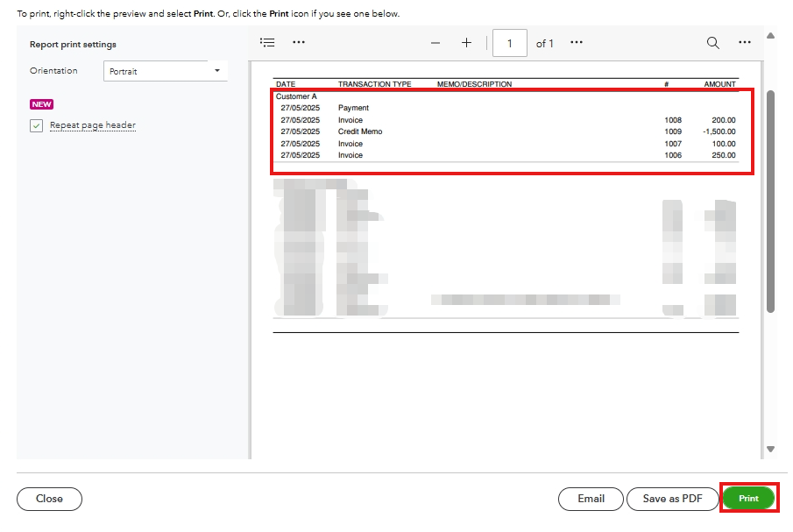This screenshot has height=532, width=793.
Task: Click the amount 200.00
Action: [x=724, y=120]
